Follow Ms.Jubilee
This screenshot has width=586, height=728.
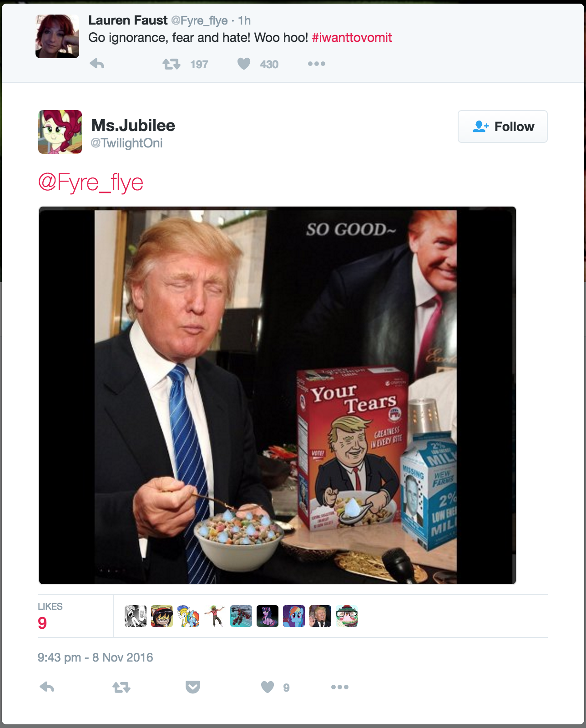pyautogui.click(x=503, y=126)
